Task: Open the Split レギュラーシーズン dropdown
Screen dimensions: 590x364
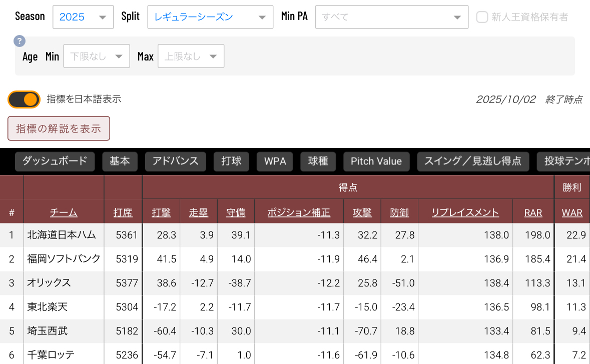Action: pos(210,17)
